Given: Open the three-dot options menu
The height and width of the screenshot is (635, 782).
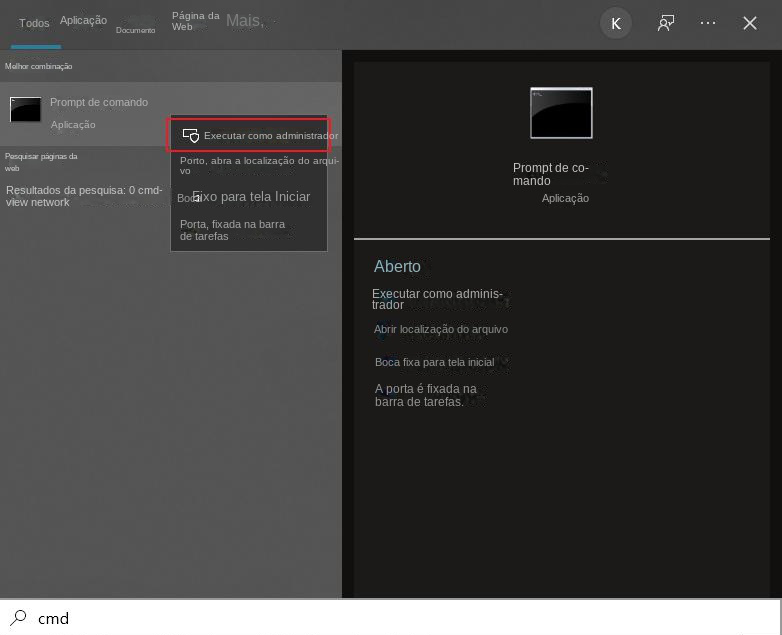Looking at the screenshot, I should point(708,23).
